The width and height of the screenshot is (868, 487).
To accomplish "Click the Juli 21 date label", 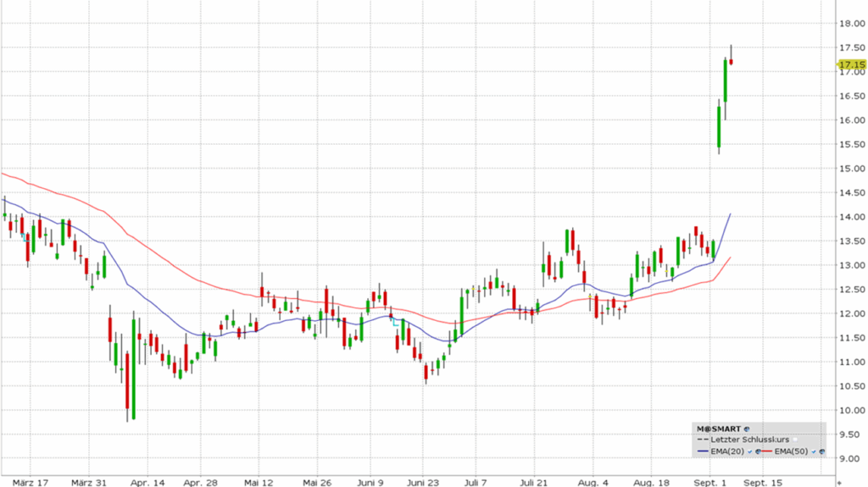I will tap(534, 483).
